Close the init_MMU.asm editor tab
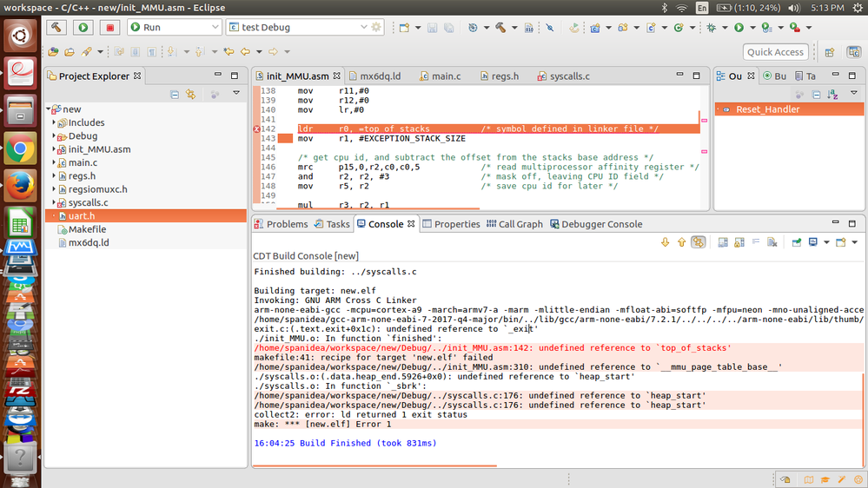The image size is (868, 488). pos(336,76)
